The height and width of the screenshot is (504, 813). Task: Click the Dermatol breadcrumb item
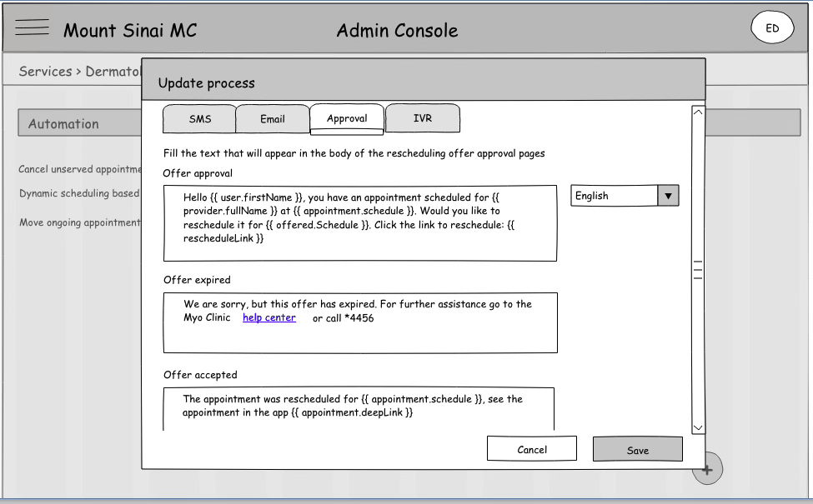[113, 71]
